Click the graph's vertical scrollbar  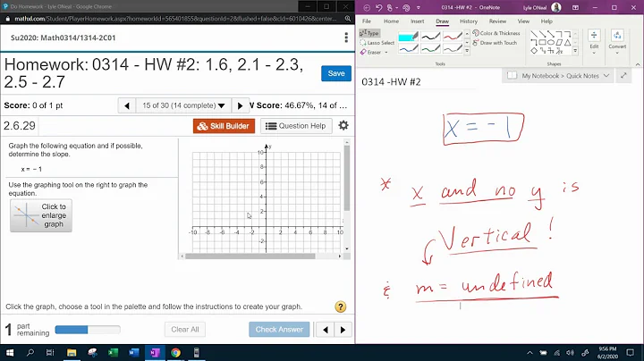(x=347, y=179)
